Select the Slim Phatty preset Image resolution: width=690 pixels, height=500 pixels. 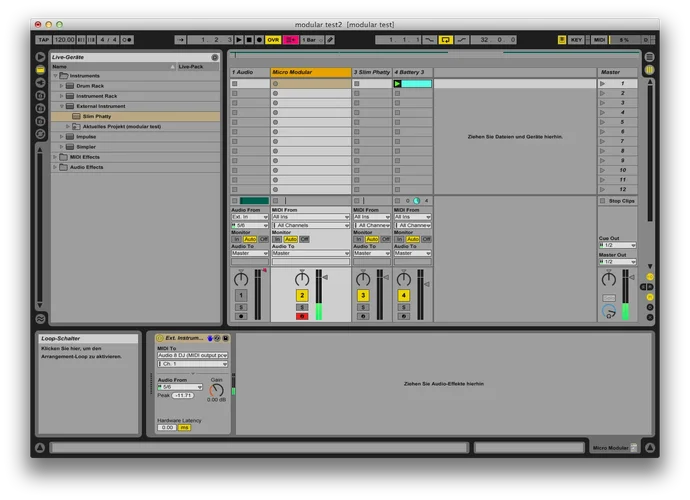[136, 116]
